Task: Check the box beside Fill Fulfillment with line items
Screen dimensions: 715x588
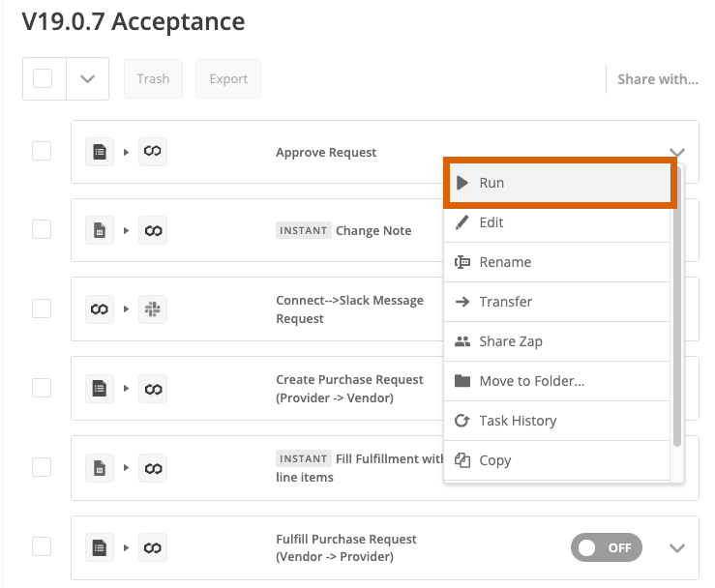Action: click(42, 467)
